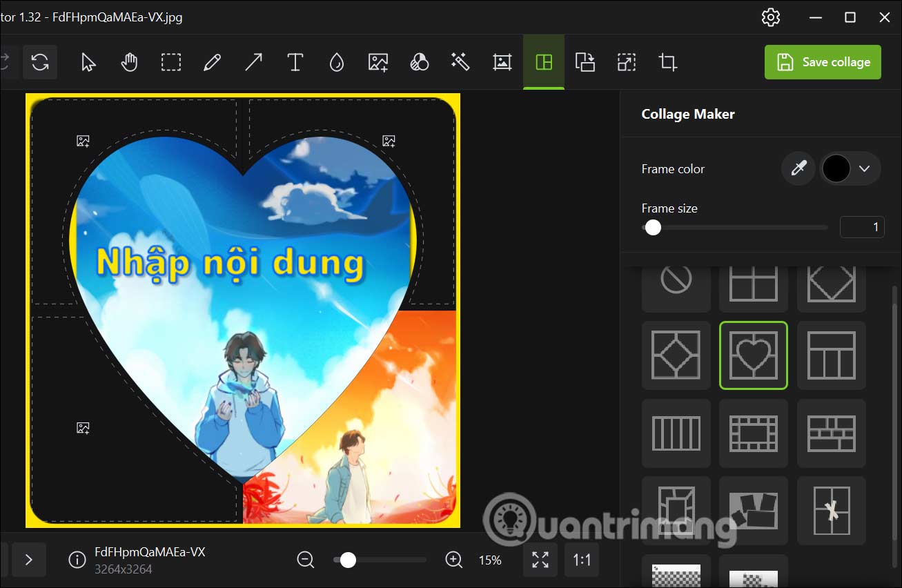Click the eyedropper next to Frame color
This screenshot has width=902, height=588.
click(798, 168)
